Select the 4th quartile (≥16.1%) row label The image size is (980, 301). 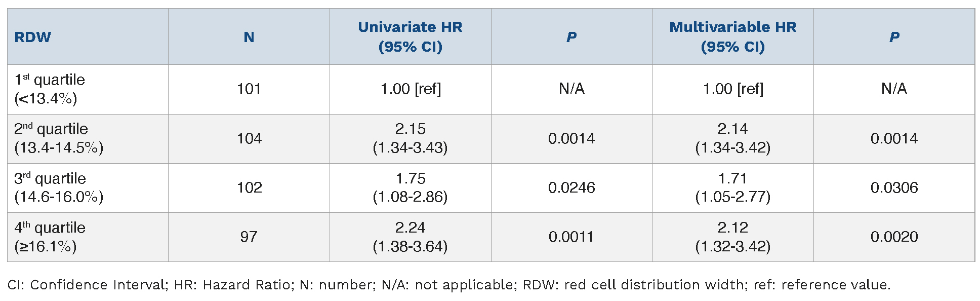(x=50, y=237)
